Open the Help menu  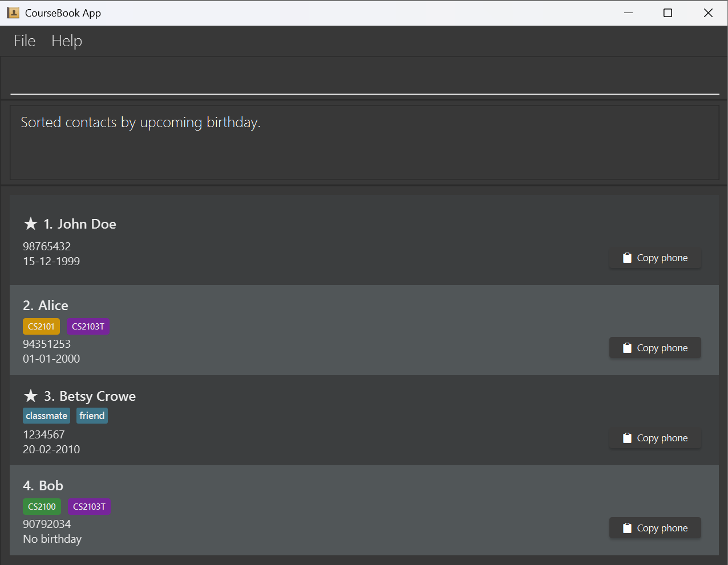[67, 41]
